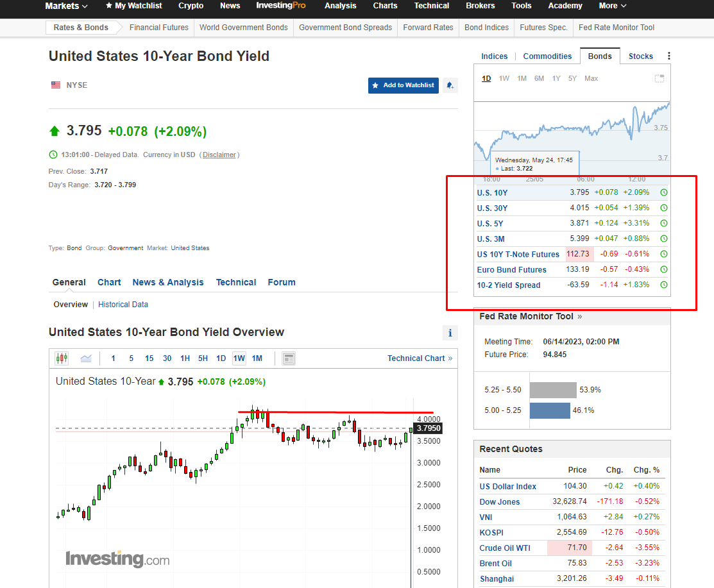Screen dimensions: 714x588
Task: Click the clock icon in the U.S. 30Y row
Action: 664,208
